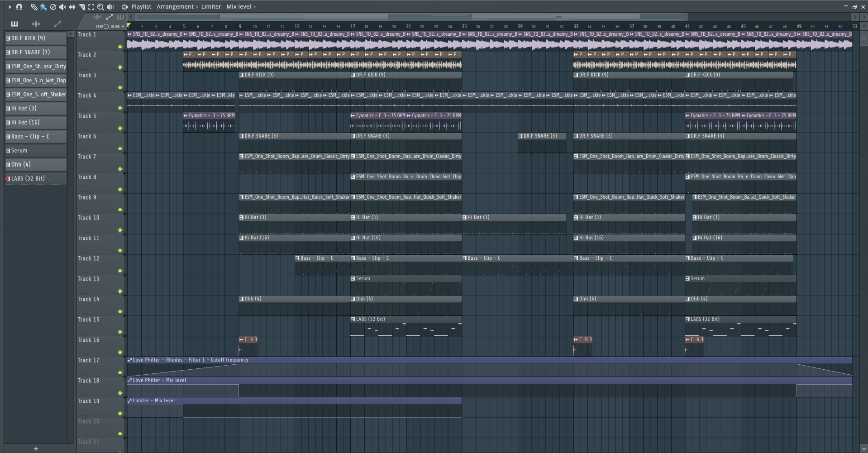Click the play/pause song speaker icon
Screen dimensions: 868x453
[x=124, y=7]
